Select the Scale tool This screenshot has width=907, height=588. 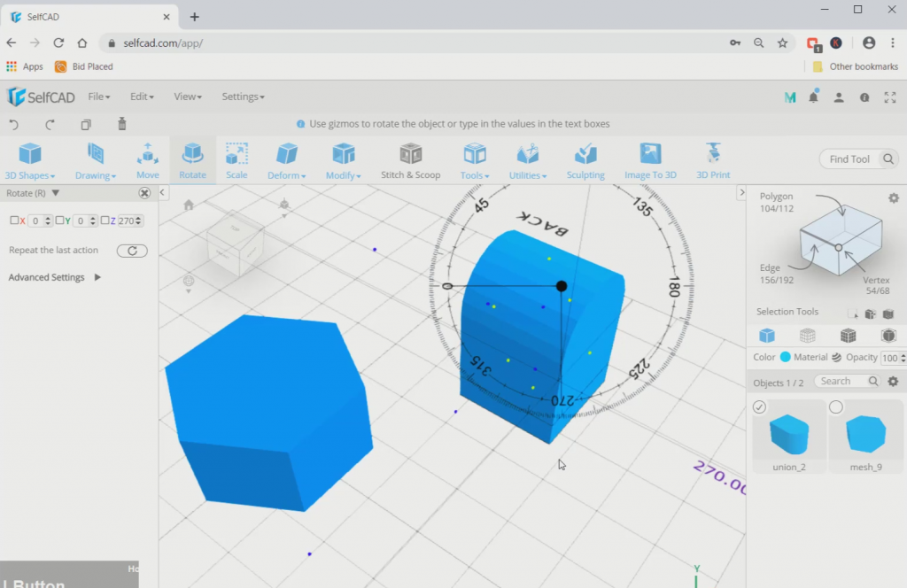coord(236,158)
